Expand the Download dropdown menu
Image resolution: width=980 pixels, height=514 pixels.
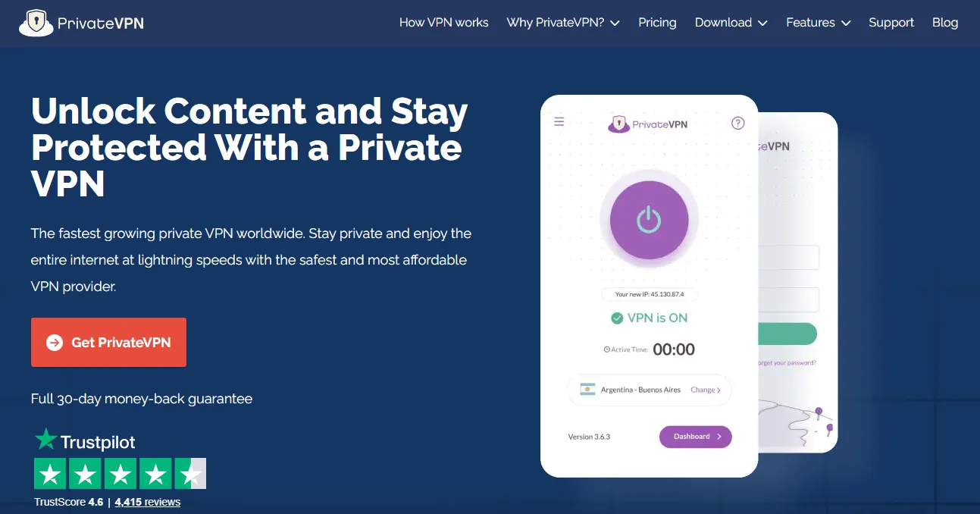point(731,23)
